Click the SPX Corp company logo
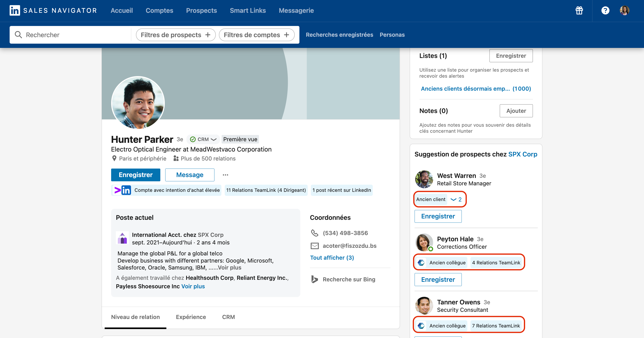This screenshot has height=338, width=644. click(123, 238)
